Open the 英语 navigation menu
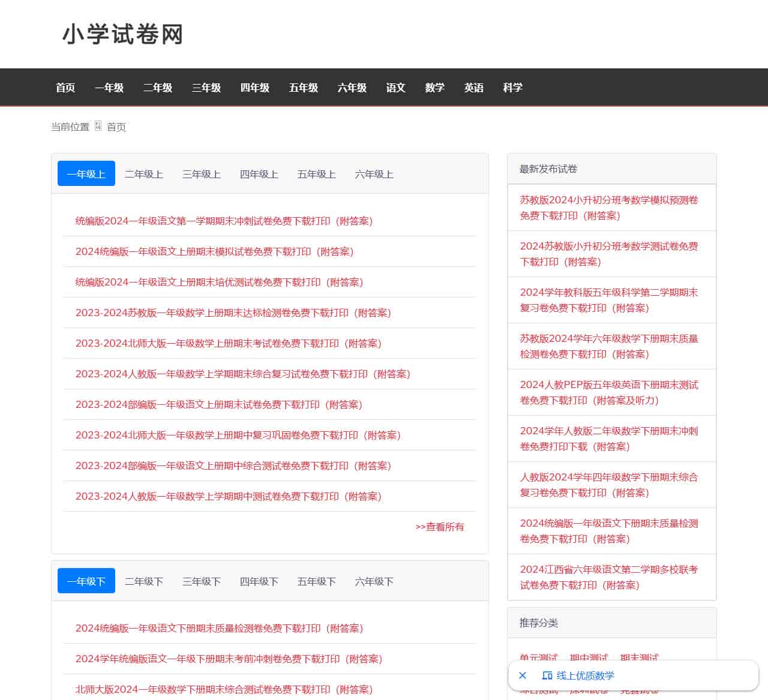 point(473,88)
